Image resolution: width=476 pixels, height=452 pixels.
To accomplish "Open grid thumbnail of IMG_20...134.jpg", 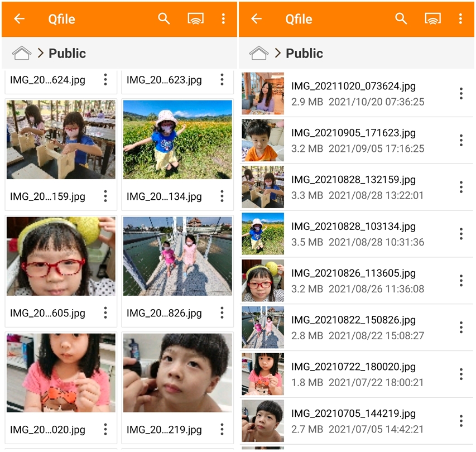I will [177, 140].
